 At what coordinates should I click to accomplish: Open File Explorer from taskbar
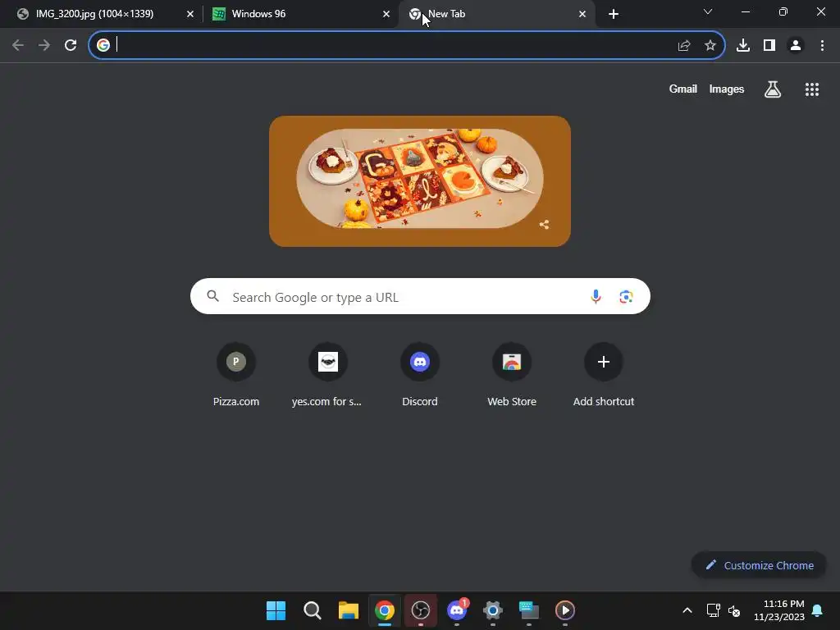pyautogui.click(x=348, y=610)
